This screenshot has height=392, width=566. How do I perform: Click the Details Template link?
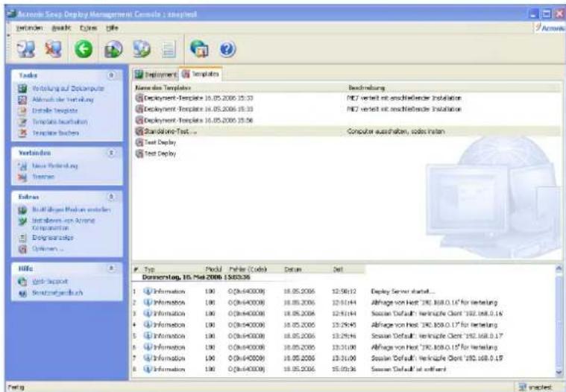(55, 111)
